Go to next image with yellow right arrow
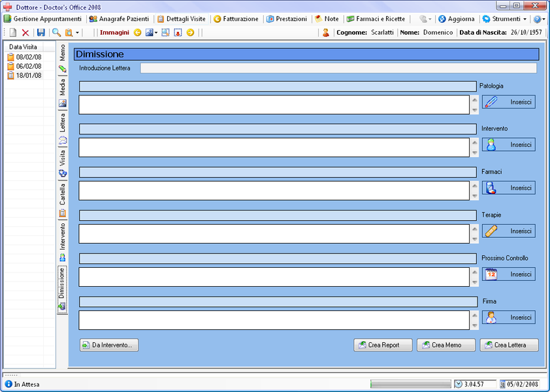 190,33
